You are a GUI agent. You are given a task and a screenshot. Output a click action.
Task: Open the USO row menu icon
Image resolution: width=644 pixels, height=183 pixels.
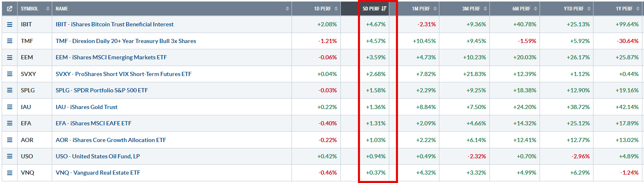[x=9, y=156]
